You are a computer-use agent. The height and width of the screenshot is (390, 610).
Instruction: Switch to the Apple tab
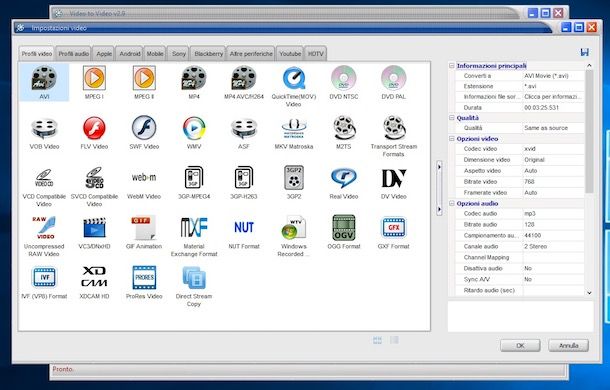[104, 54]
